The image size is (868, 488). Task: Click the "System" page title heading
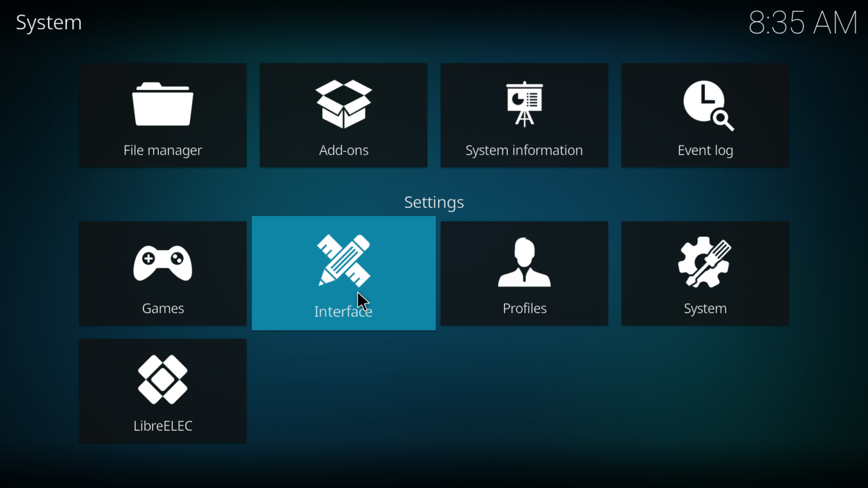[x=49, y=23]
